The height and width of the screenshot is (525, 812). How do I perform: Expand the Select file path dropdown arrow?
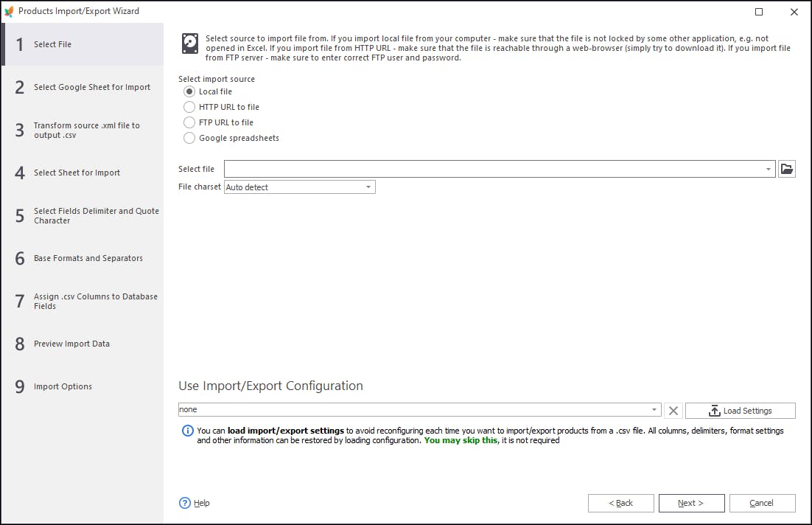tap(768, 169)
